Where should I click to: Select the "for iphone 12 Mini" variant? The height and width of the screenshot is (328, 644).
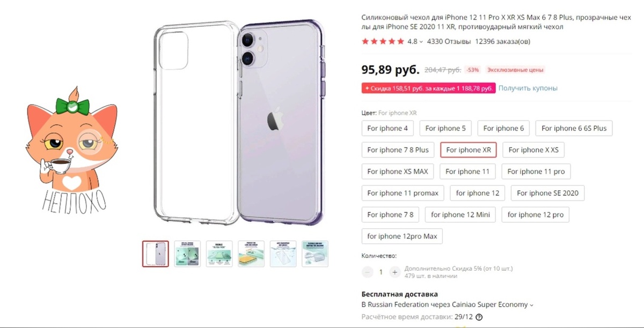click(460, 214)
